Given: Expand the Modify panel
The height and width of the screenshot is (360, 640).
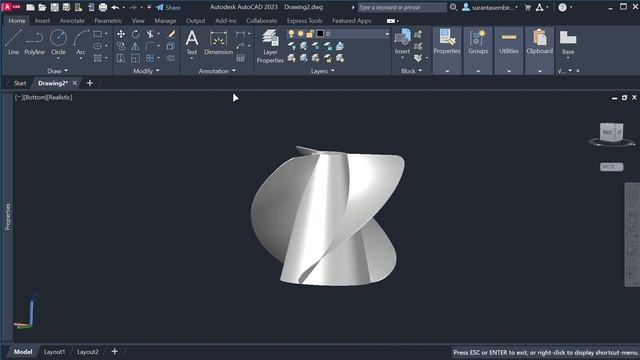Looking at the screenshot, I should tap(146, 71).
